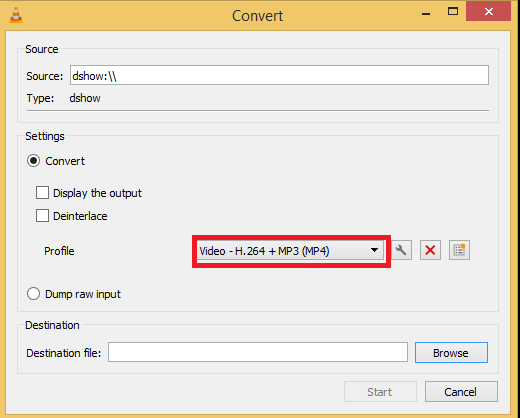The height and width of the screenshot is (418, 520).
Task: Create a new profile with list icon
Action: (x=459, y=250)
